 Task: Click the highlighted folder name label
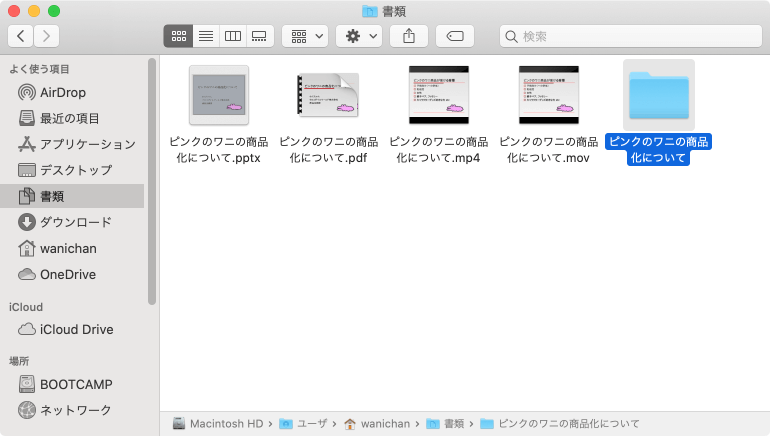coord(659,150)
